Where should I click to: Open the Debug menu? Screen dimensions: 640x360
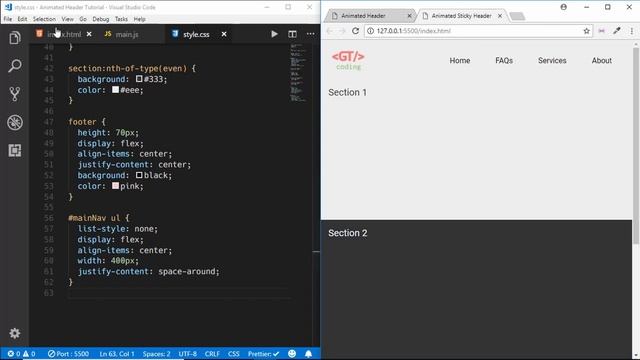click(x=100, y=19)
